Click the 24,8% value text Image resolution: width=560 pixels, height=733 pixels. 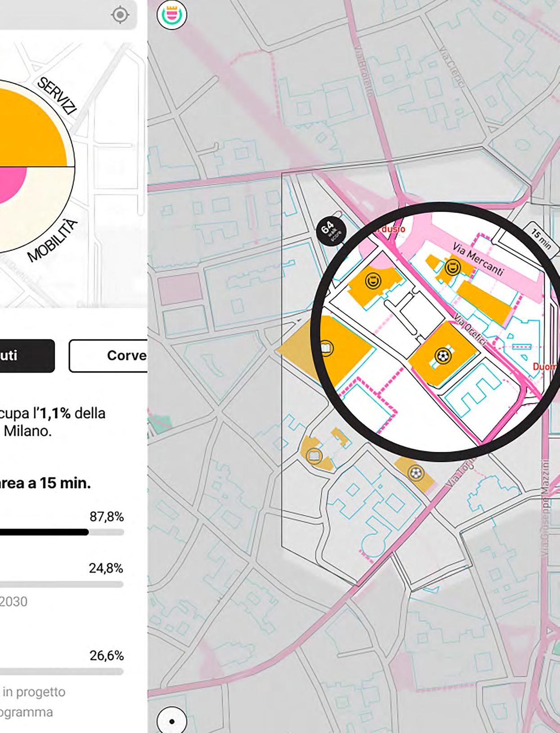(106, 568)
